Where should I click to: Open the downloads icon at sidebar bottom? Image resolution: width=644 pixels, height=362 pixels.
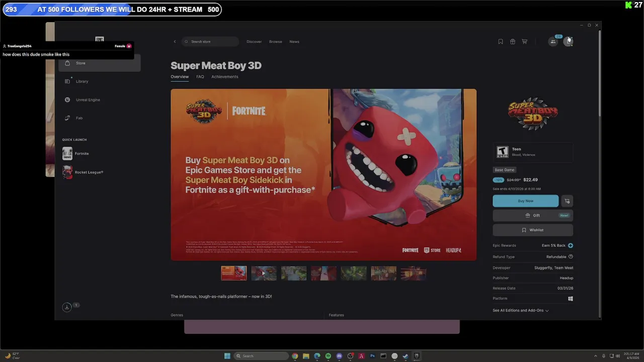click(x=66, y=307)
